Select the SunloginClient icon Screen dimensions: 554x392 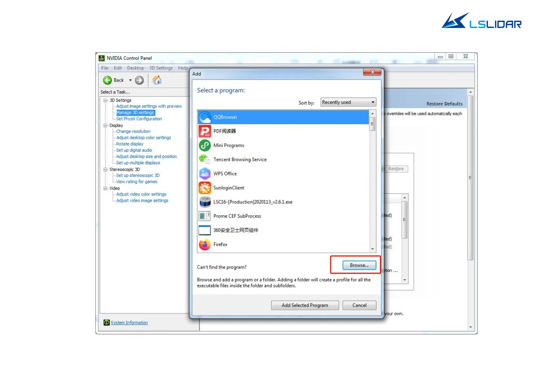pyautogui.click(x=205, y=188)
